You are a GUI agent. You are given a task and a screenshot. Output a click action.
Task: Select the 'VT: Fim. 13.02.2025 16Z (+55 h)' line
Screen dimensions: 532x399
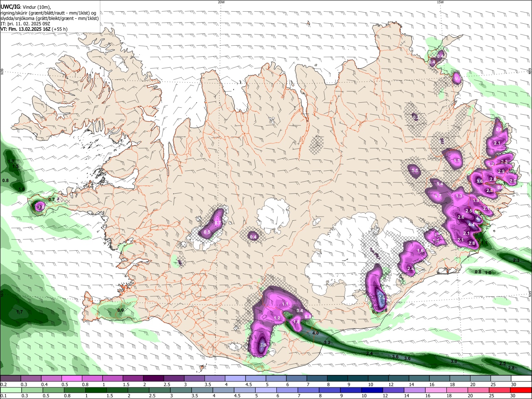pyautogui.click(x=34, y=29)
